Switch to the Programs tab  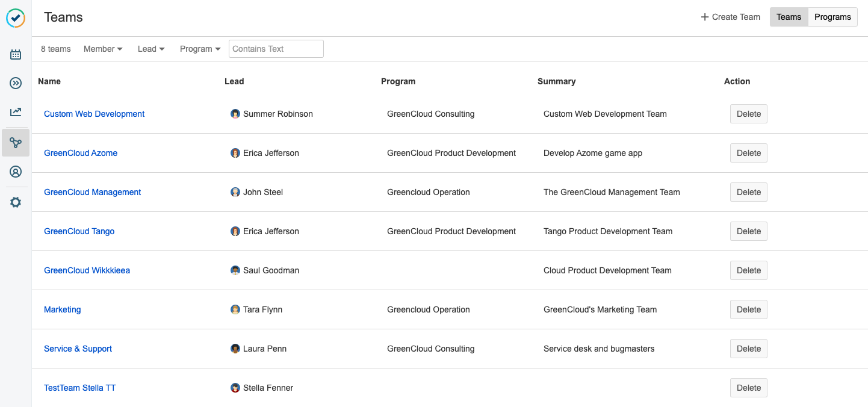[x=832, y=17]
